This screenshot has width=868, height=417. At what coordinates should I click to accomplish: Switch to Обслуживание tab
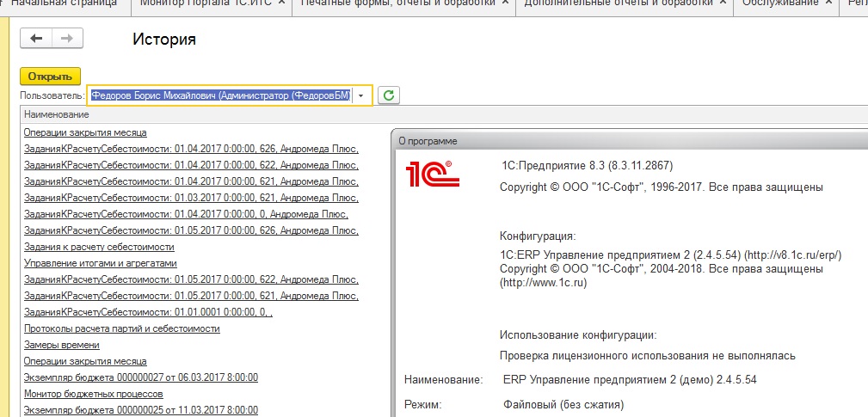[x=780, y=3]
